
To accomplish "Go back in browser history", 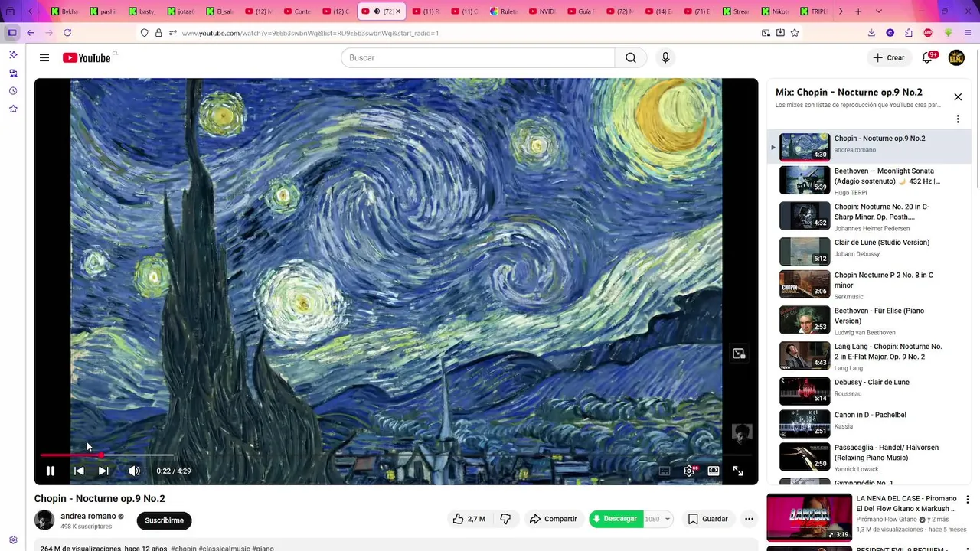I will pos(31,33).
